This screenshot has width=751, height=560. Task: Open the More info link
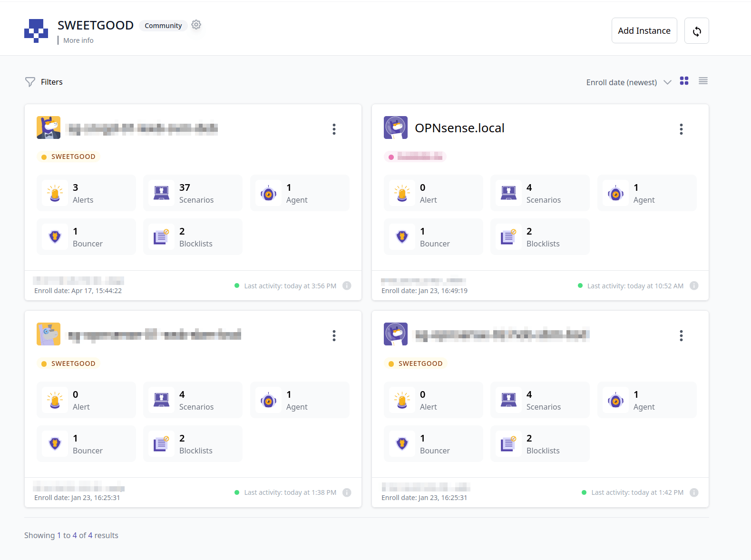tap(78, 40)
